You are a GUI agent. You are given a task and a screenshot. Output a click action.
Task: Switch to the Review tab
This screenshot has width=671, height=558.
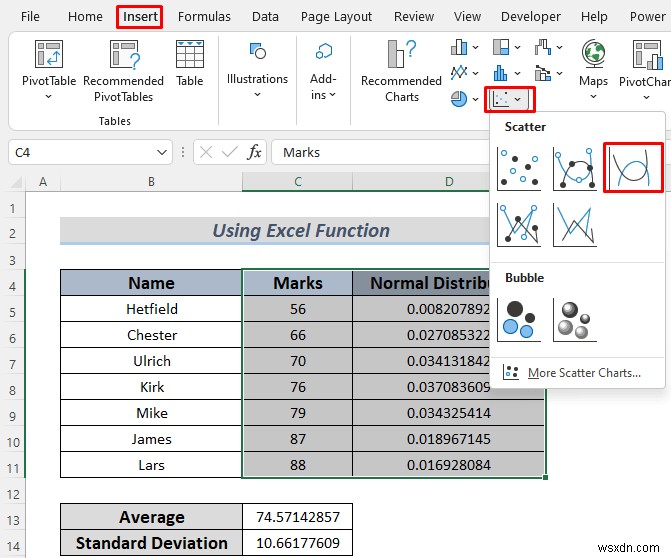(x=414, y=17)
